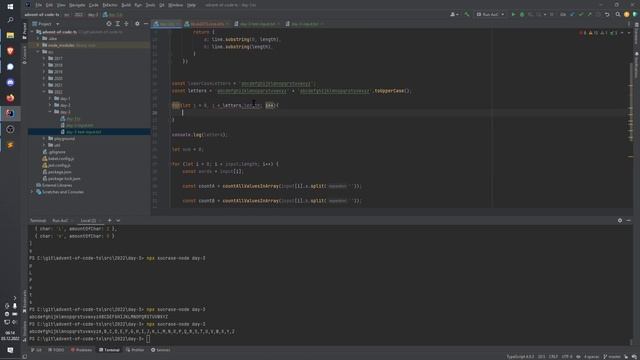The height and width of the screenshot is (360, 640).
Task: Open the TODO tool window
Action: point(56,350)
